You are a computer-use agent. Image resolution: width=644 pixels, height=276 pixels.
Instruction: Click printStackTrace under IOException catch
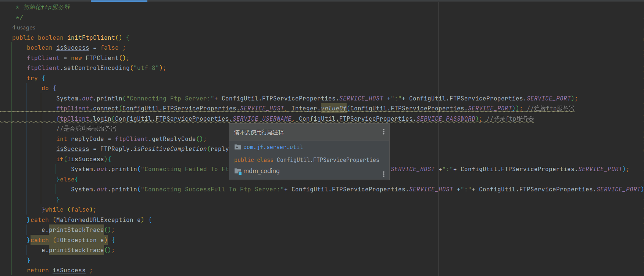[x=76, y=250]
